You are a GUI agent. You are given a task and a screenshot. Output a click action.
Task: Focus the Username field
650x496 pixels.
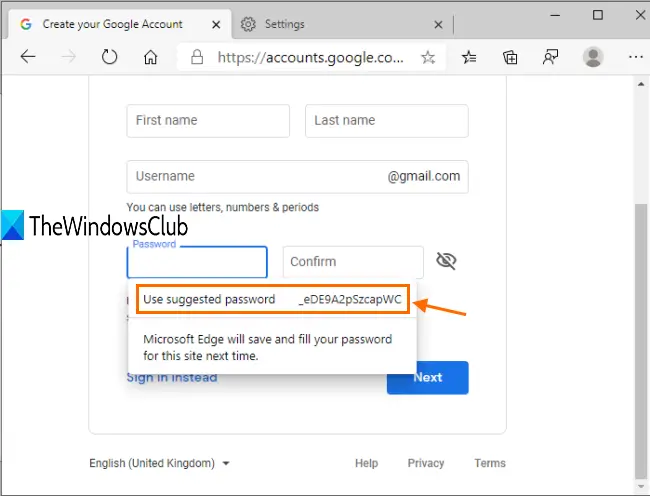(x=298, y=177)
